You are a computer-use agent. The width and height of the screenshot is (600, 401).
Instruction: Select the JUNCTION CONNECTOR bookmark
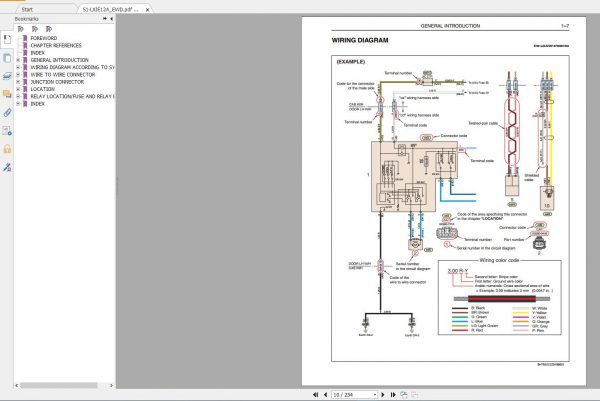(57, 82)
